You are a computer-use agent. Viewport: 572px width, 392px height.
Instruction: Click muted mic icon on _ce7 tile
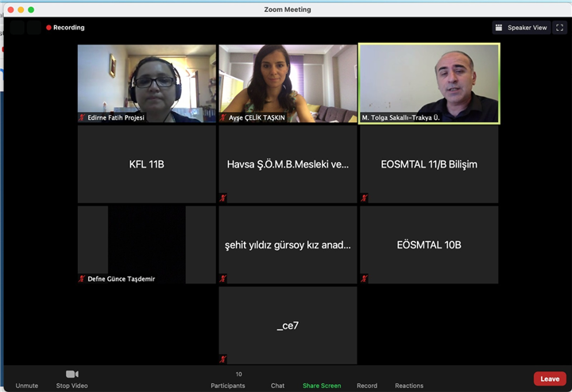pos(223,359)
